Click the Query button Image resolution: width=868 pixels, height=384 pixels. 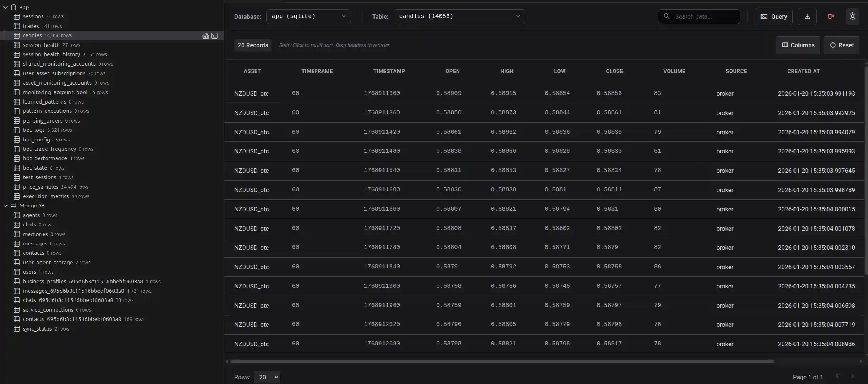(x=773, y=16)
